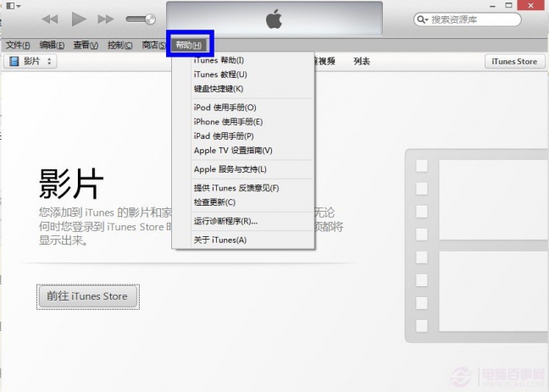Open iPad 使用手册(P)
Screen dimensions: 549x392
(x=224, y=136)
